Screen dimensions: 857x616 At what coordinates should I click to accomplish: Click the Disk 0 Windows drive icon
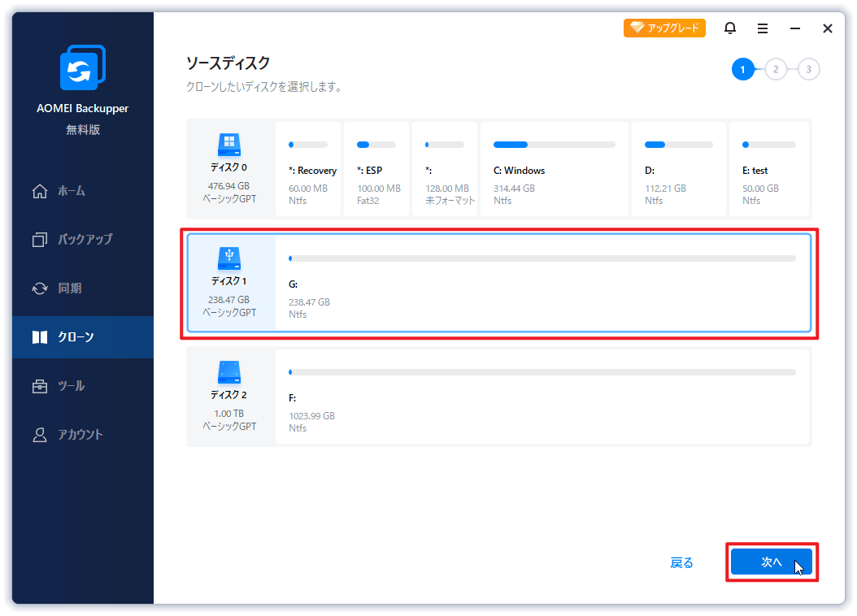click(228, 145)
